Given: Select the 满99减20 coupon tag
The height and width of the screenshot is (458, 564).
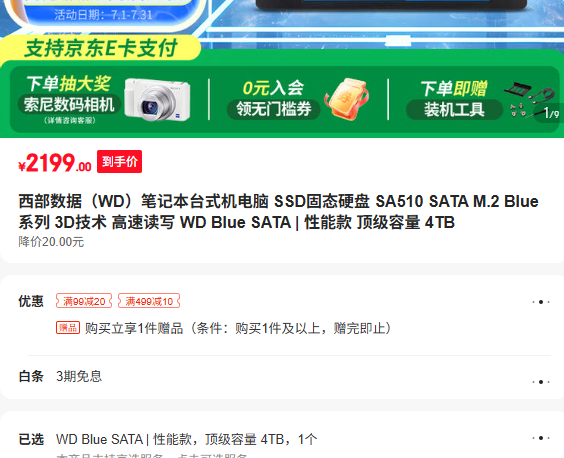Looking at the screenshot, I should point(84,301).
